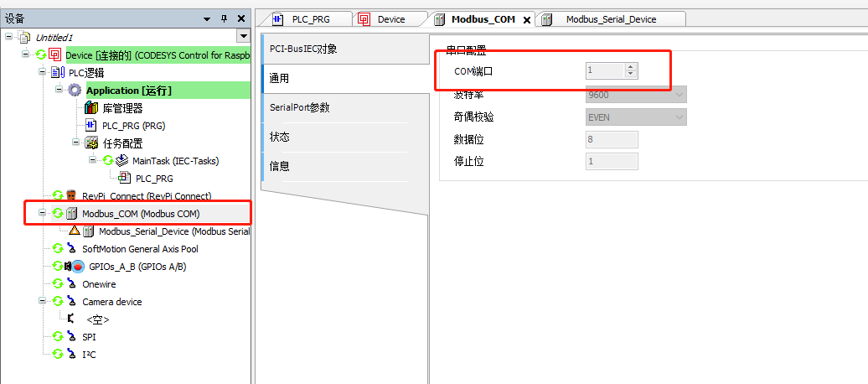Click the RevPi_Connect device icon
The width and height of the screenshot is (868, 384).
pyautogui.click(x=72, y=195)
